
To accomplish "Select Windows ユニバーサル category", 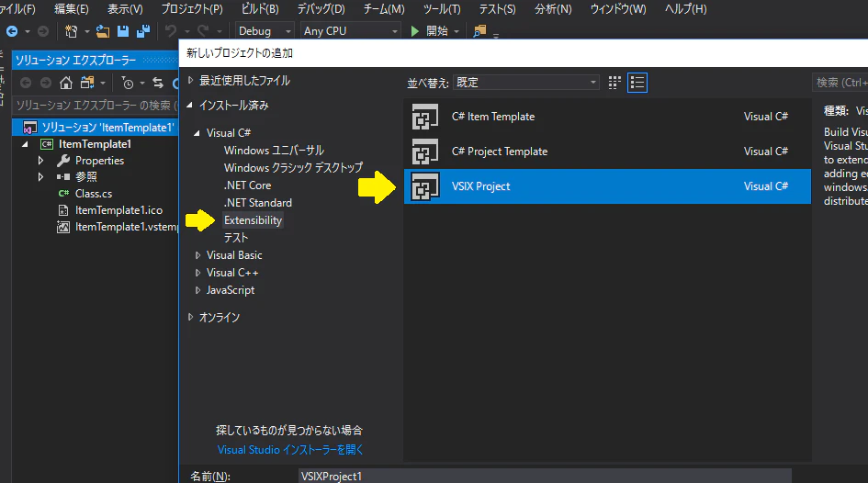I will [274, 151].
